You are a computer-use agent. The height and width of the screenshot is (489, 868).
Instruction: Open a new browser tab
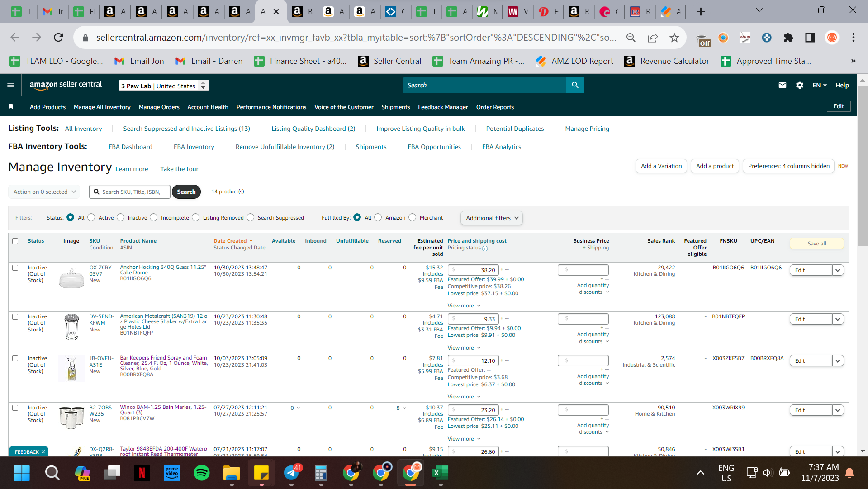click(x=701, y=12)
